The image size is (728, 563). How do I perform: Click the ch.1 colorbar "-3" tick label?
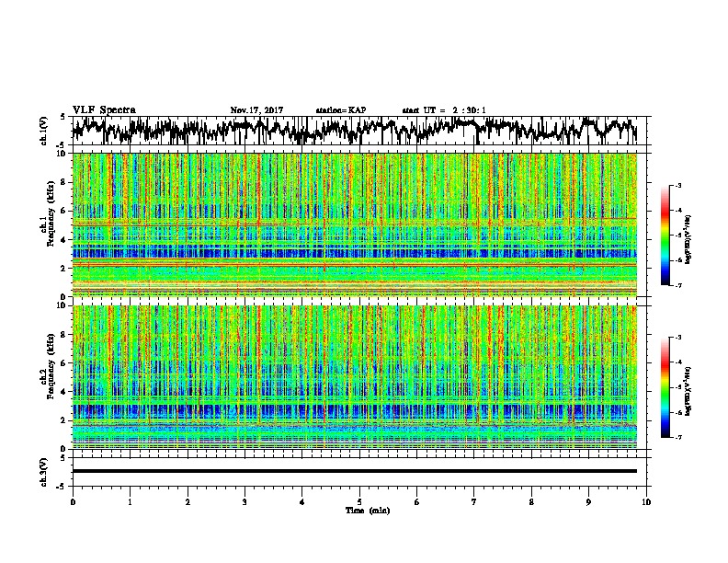click(677, 185)
